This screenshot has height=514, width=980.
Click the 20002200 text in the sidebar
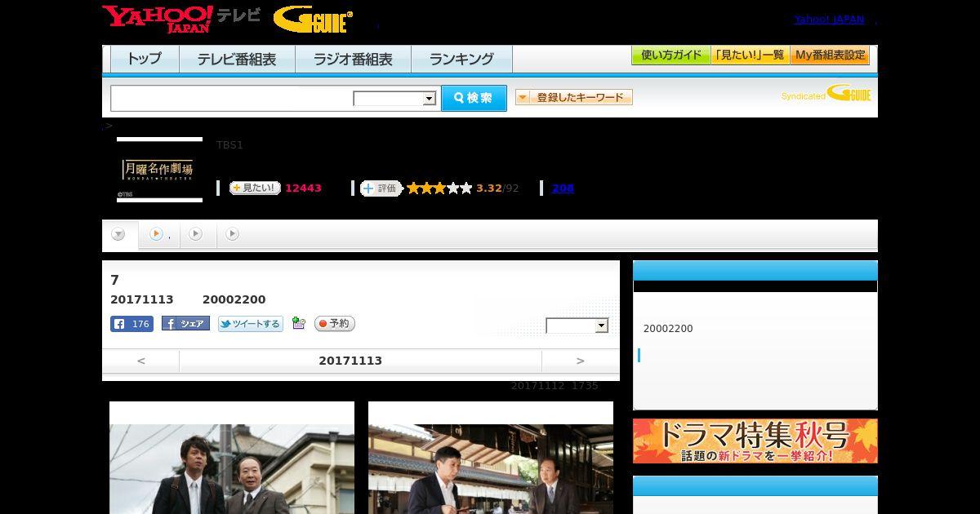coord(668,329)
